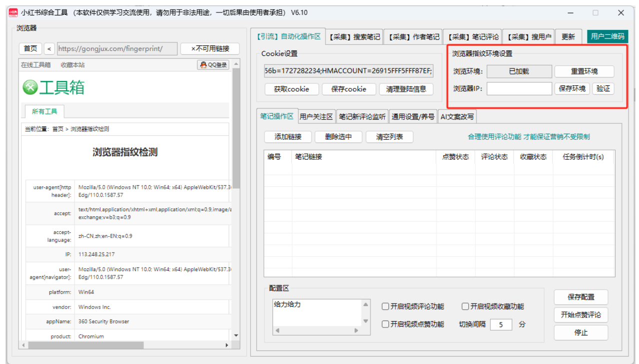The width and height of the screenshot is (639, 364).
Task: Click the 切换间隔 interval input field
Action: (500, 324)
